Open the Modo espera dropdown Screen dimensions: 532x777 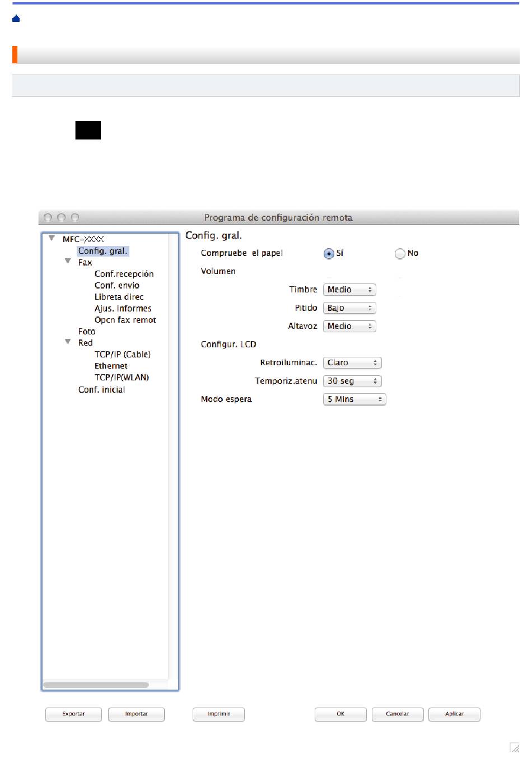(x=354, y=399)
